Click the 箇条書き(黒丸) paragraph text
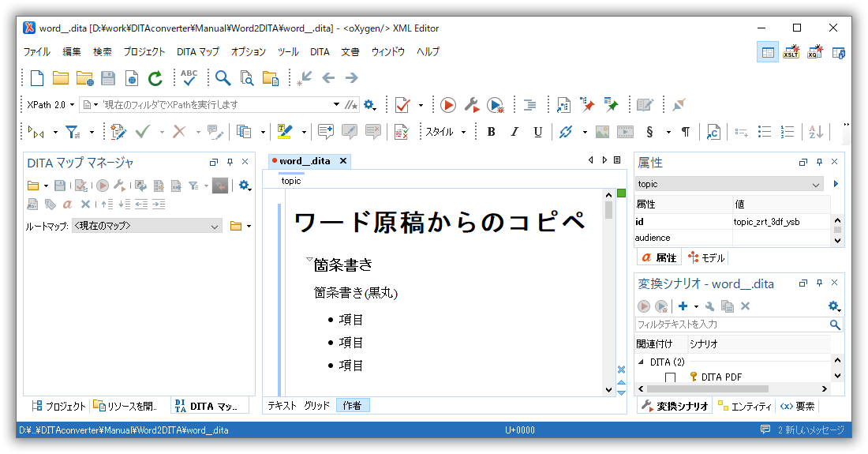This screenshot has height=454, width=868. pyautogui.click(x=355, y=293)
